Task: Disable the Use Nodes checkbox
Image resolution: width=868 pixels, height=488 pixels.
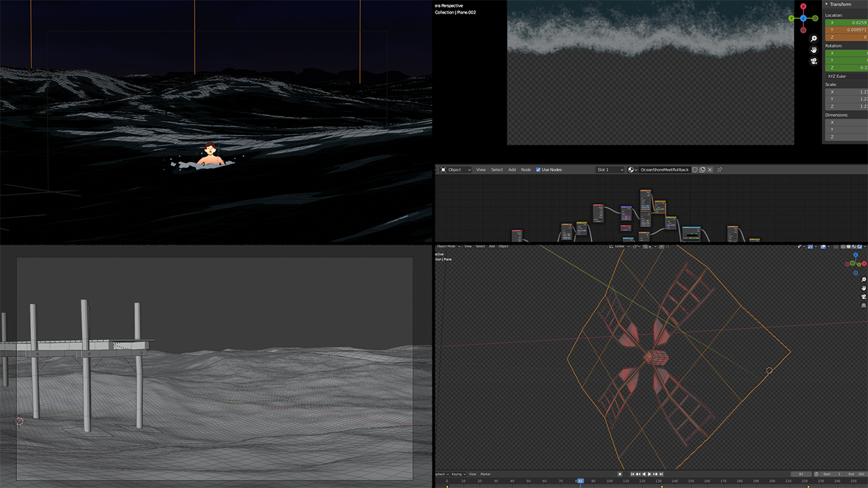Action: point(537,169)
